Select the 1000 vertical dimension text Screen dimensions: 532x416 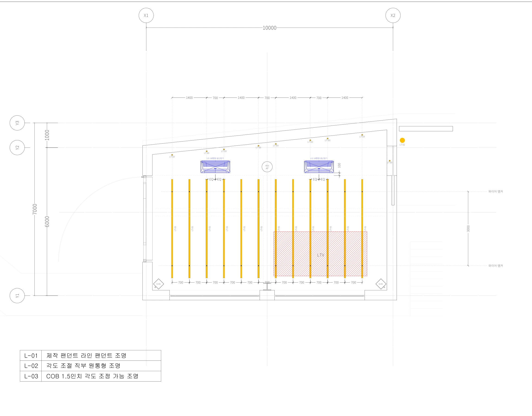(x=47, y=135)
